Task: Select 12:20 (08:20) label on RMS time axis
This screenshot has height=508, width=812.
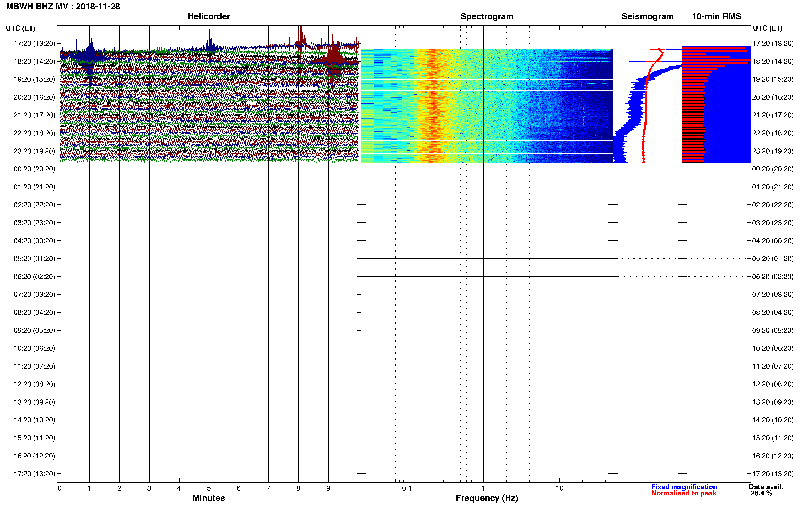Action: tap(773, 384)
